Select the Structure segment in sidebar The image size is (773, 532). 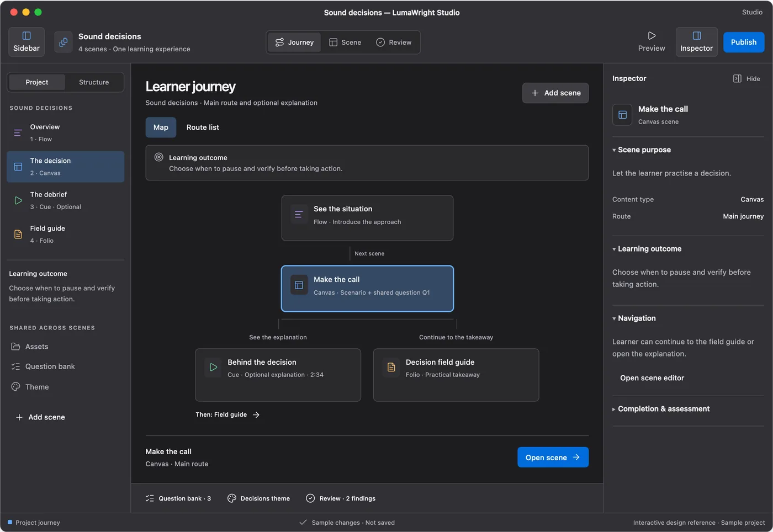click(94, 82)
